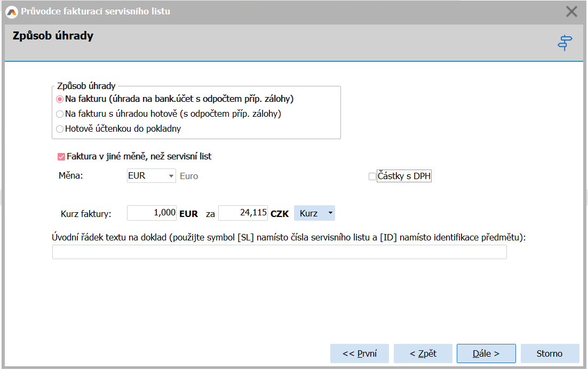Image resolution: width=588 pixels, height=370 pixels.
Task: Click the 1,000 EUR amount field
Action: click(152, 213)
